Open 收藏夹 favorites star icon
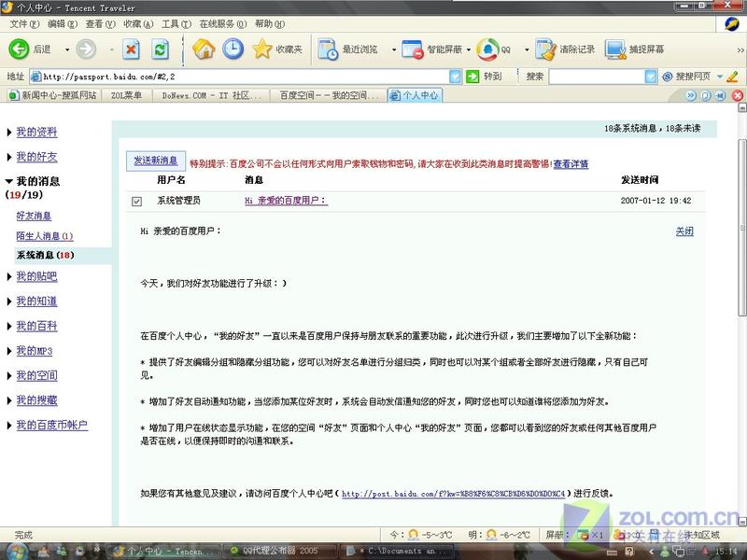Screen dimensions: 747x560 (262, 49)
